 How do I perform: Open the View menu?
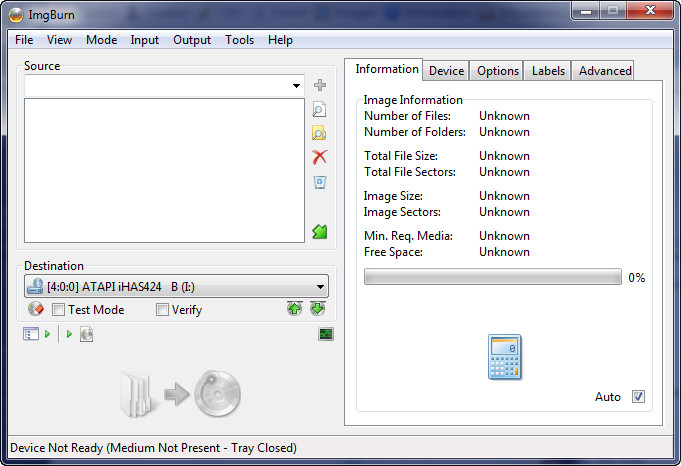pyautogui.click(x=60, y=40)
